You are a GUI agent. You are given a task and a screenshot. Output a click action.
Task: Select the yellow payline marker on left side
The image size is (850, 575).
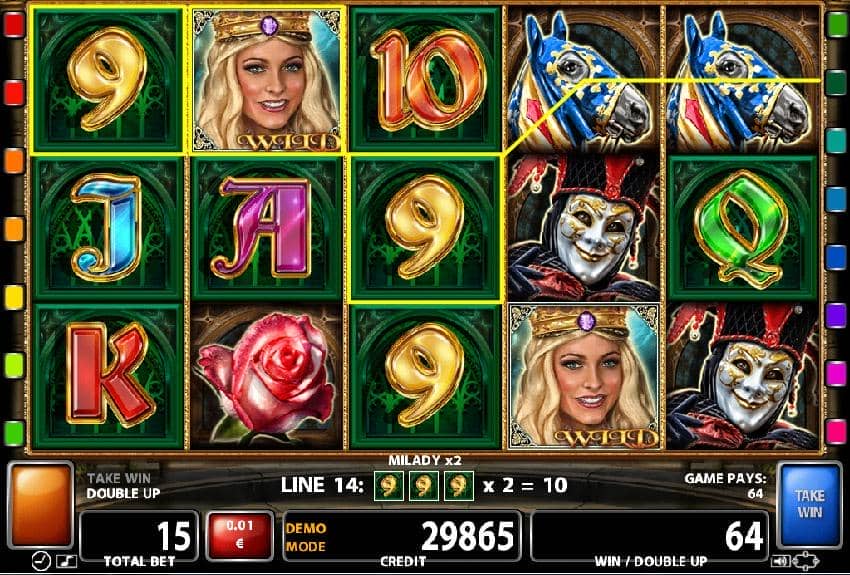pos(14,297)
